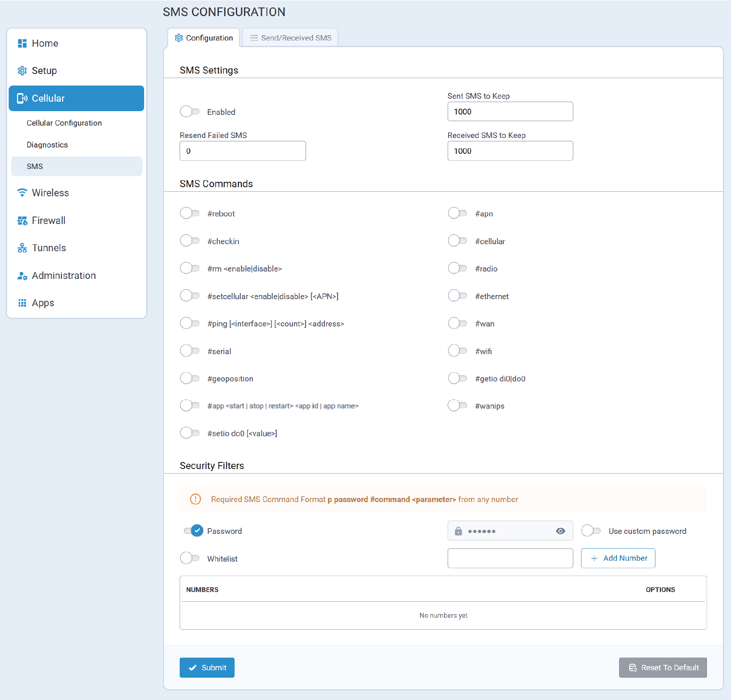731x700 pixels.
Task: Click the Setup gear icon
Action: click(x=22, y=71)
